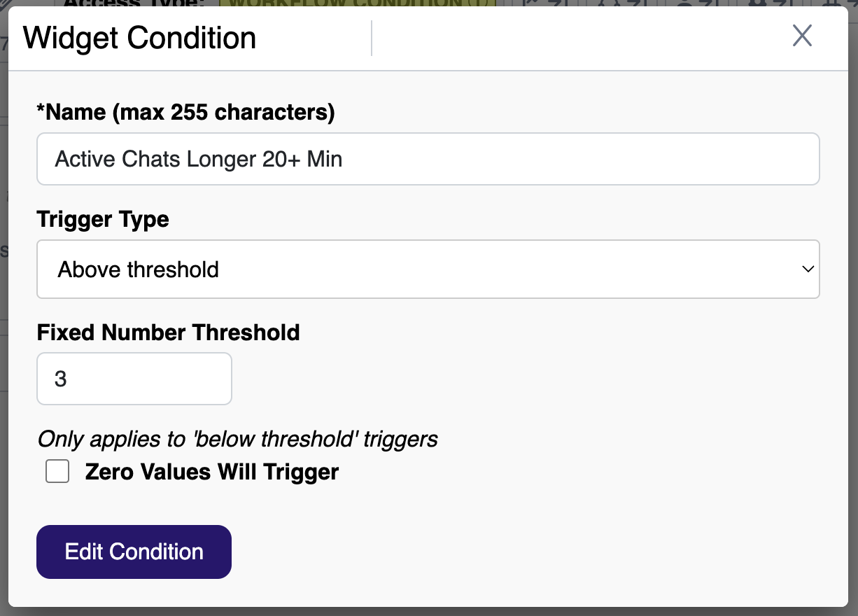Place cursor after 'Active Chats Longer 20+ Min'
Image resolution: width=858 pixels, height=616 pixels.
(344, 159)
